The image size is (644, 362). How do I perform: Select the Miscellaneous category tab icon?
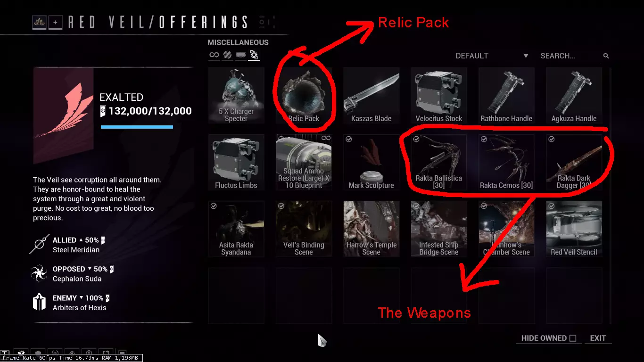tap(254, 55)
